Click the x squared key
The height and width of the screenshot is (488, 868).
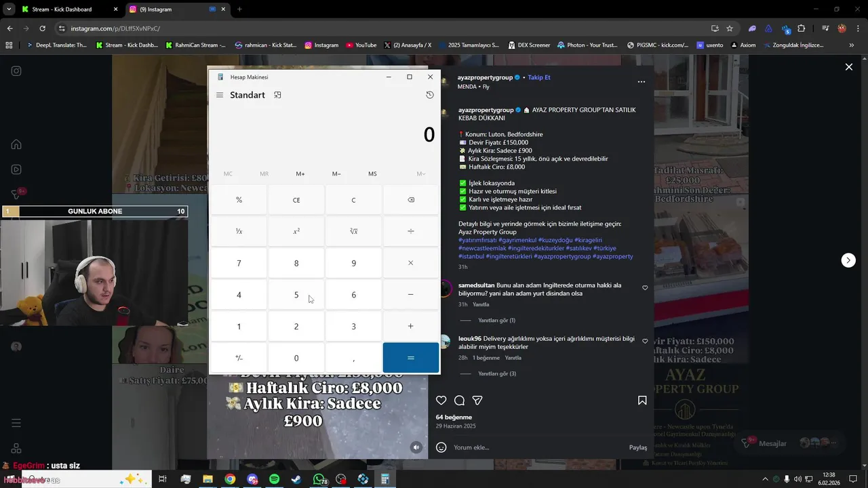pos(296,231)
